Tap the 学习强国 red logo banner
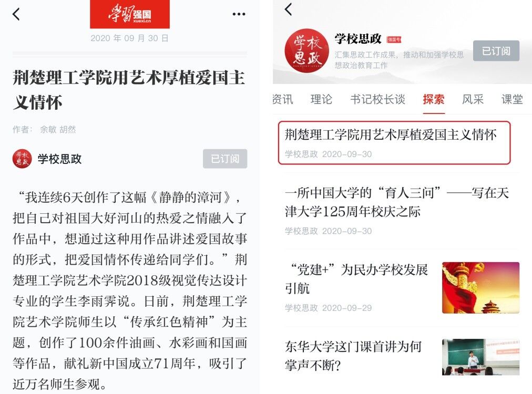The width and height of the screenshot is (532, 394). coord(130,14)
